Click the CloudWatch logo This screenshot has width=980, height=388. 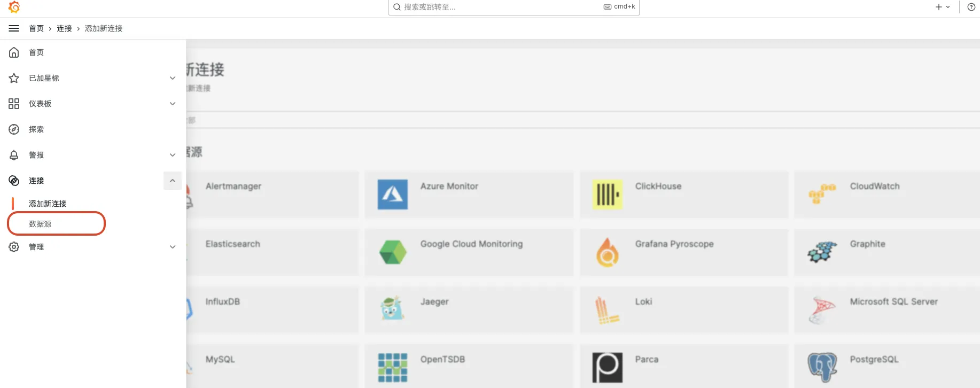tap(822, 193)
